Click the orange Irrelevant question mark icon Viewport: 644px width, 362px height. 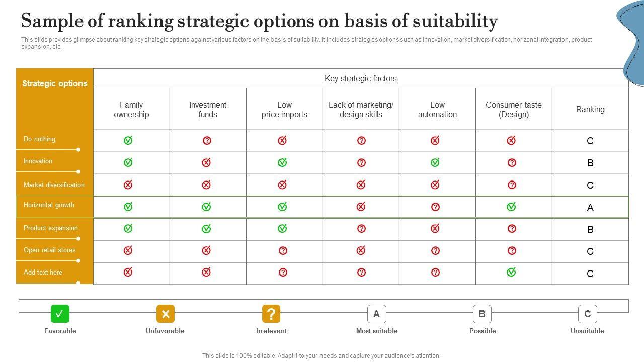tap(271, 314)
